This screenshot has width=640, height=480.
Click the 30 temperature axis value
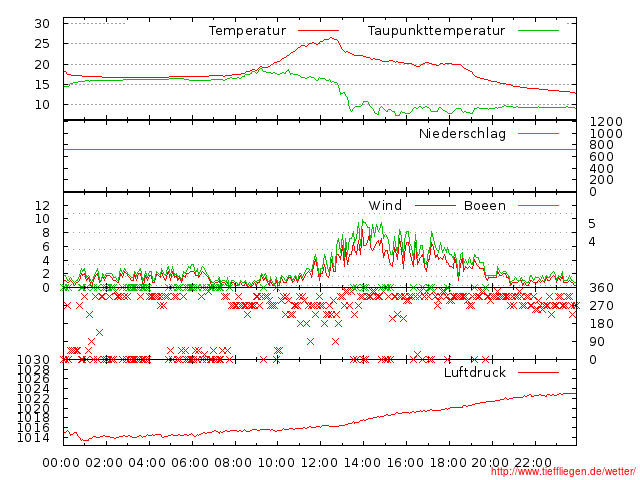tap(42, 24)
